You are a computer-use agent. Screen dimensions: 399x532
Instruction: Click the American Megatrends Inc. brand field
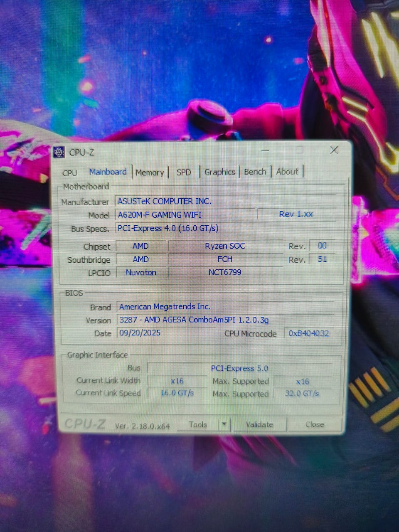(x=225, y=307)
